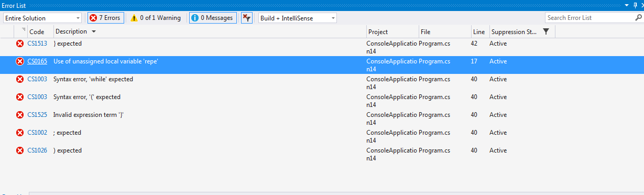Open the Build + IntelliSense dropdown
Image resolution: width=644 pixels, height=195 pixels.
(x=298, y=18)
